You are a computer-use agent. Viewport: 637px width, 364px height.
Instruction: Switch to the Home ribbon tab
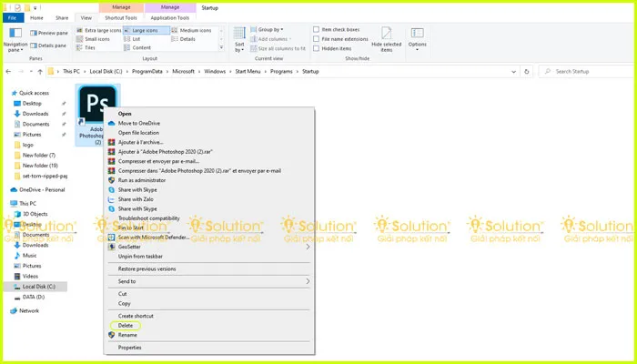36,17
